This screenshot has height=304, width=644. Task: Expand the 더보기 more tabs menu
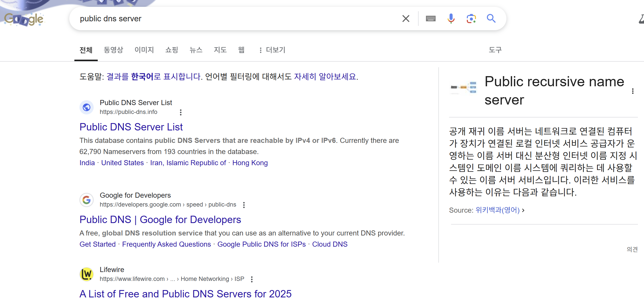(x=272, y=50)
